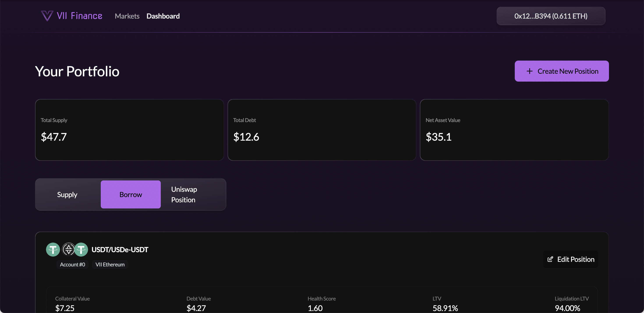Click the VII Finance logo icon
644x313 pixels.
tap(47, 16)
